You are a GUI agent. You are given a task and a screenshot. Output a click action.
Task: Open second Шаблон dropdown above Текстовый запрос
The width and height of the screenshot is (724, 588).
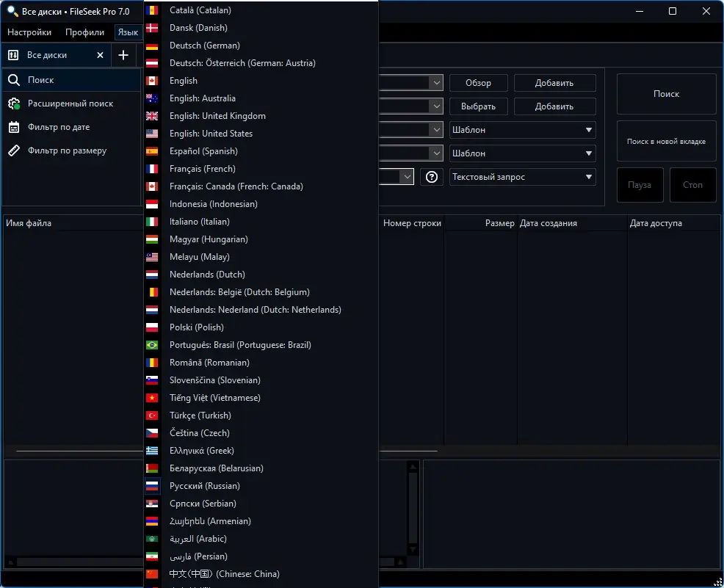click(x=522, y=153)
